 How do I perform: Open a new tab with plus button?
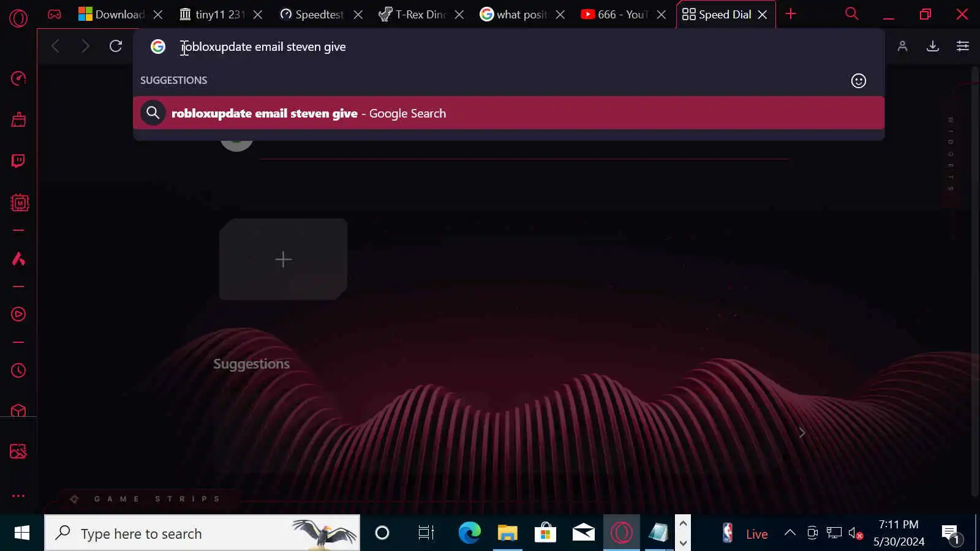(791, 13)
